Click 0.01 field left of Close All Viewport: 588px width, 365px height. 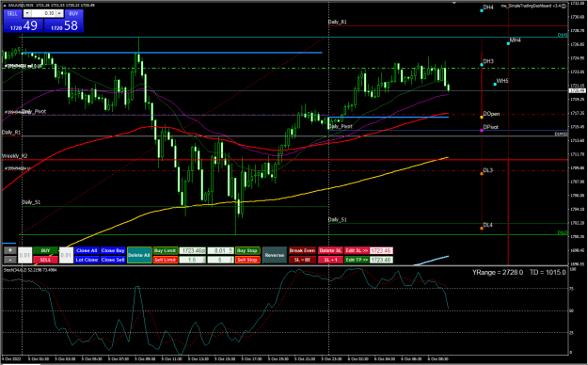(x=66, y=255)
